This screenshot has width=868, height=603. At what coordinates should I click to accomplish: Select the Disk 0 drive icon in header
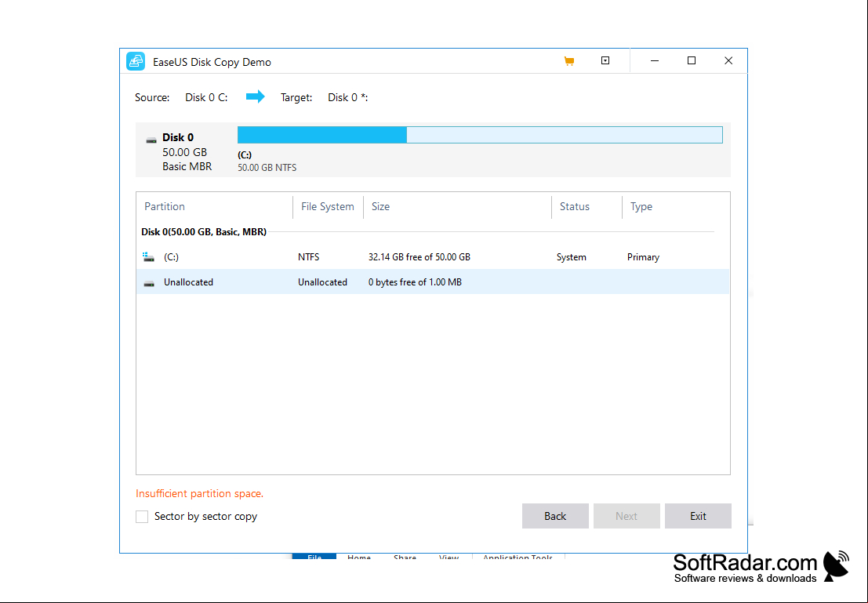click(151, 140)
